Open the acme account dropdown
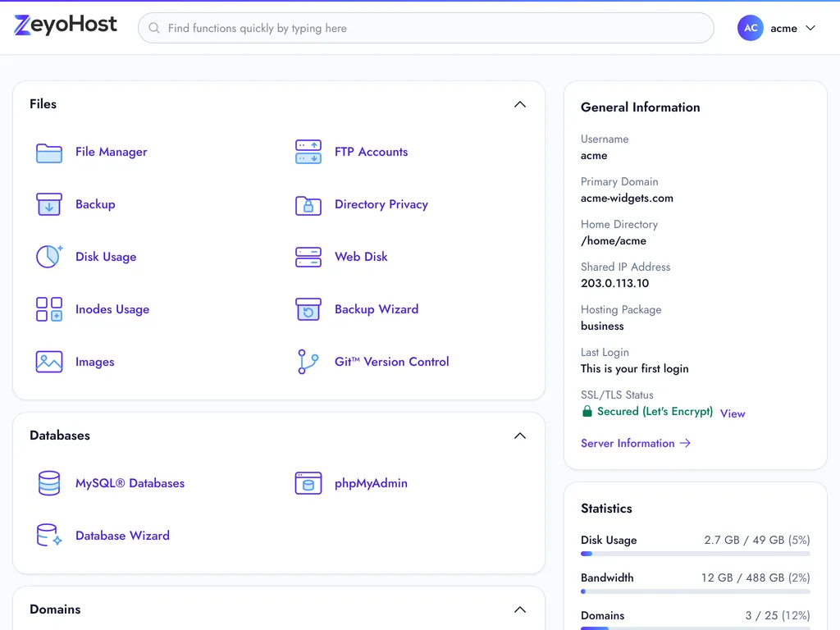Viewport: 840px width, 630px height. (x=777, y=28)
